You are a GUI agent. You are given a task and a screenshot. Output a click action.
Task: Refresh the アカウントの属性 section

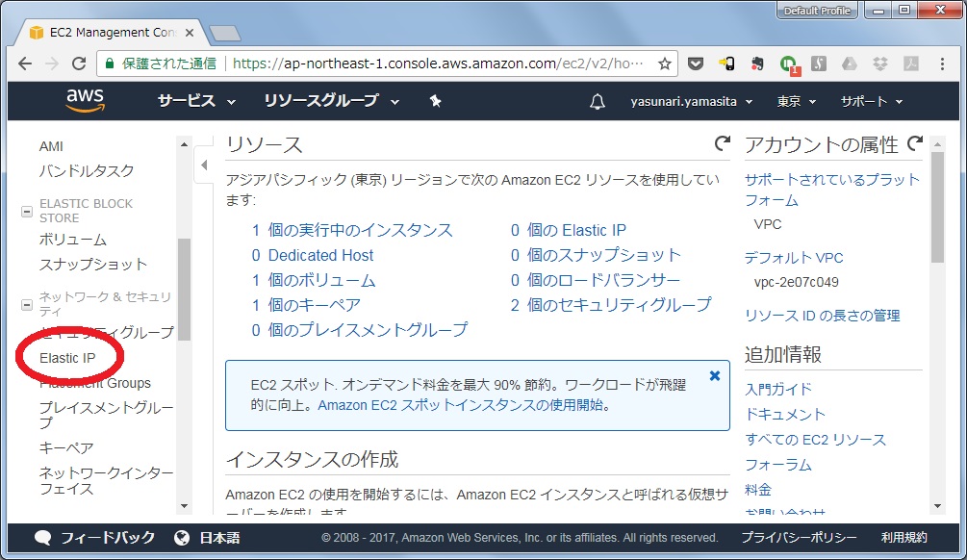coord(915,143)
